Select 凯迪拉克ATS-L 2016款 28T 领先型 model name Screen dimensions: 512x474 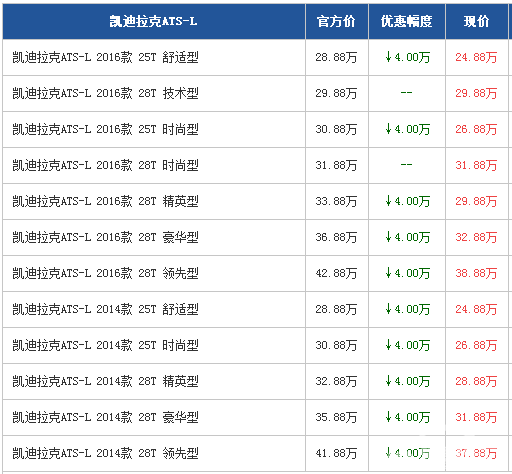(105, 273)
